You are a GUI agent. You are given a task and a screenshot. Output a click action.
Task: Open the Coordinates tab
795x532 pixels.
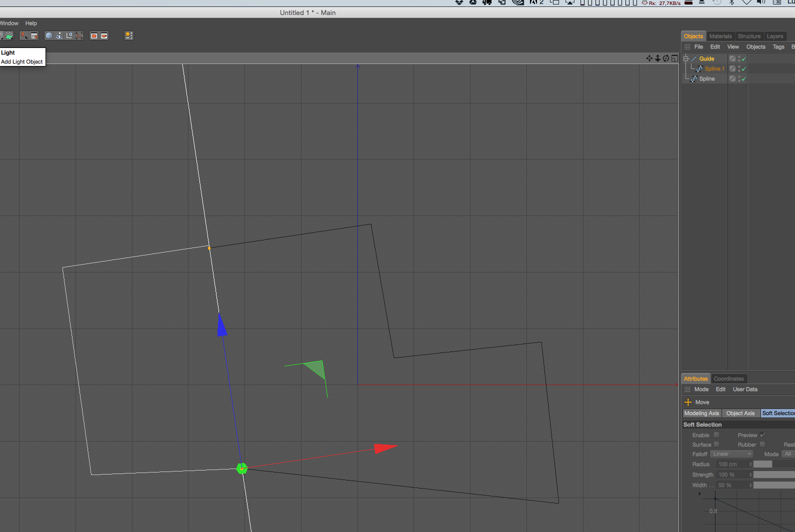728,378
